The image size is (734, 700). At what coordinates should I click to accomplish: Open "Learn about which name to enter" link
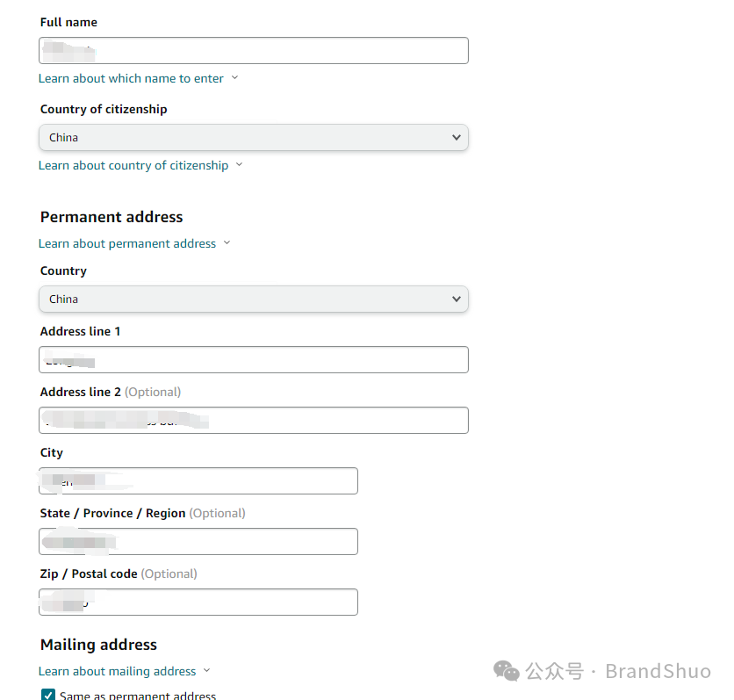tap(131, 78)
